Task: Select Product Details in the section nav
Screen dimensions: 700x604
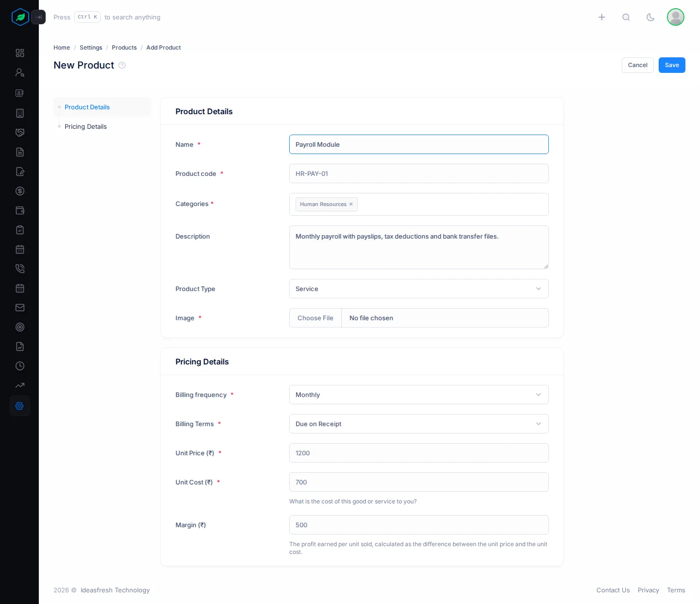Action: pyautogui.click(x=87, y=107)
